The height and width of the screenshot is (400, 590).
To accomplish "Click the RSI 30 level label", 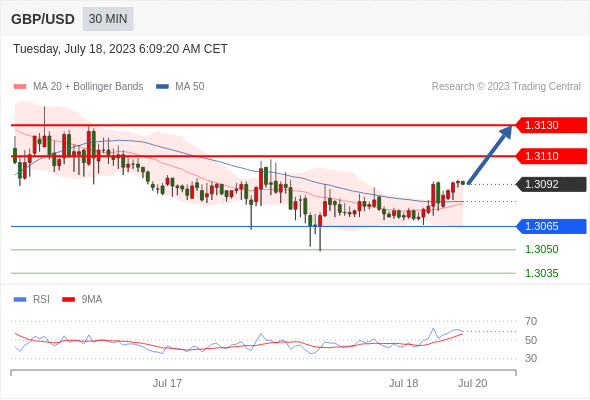I will click(531, 358).
